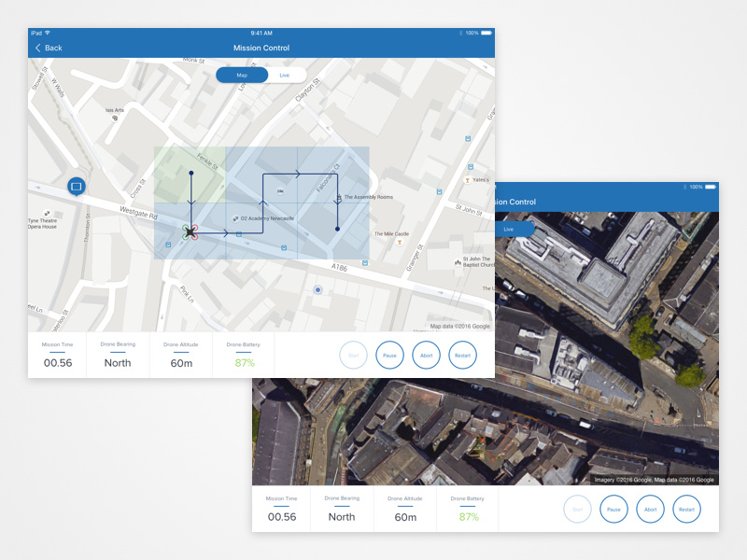The width and height of the screenshot is (747, 560).
Task: Go Back using the header chevron
Action: [x=49, y=48]
